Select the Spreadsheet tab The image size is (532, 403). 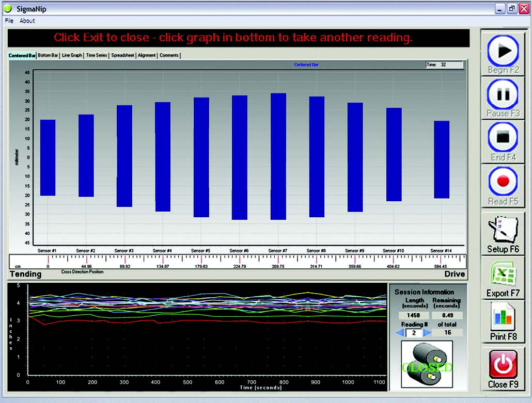pos(123,55)
